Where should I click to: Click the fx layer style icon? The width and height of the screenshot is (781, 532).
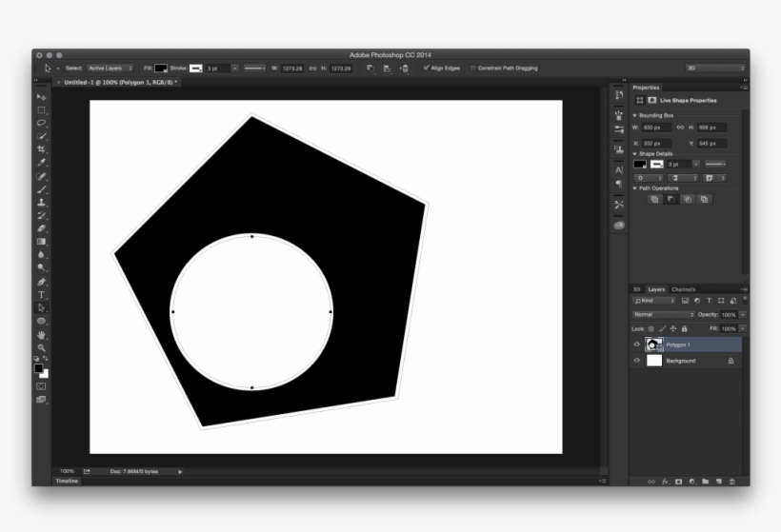[x=665, y=482]
